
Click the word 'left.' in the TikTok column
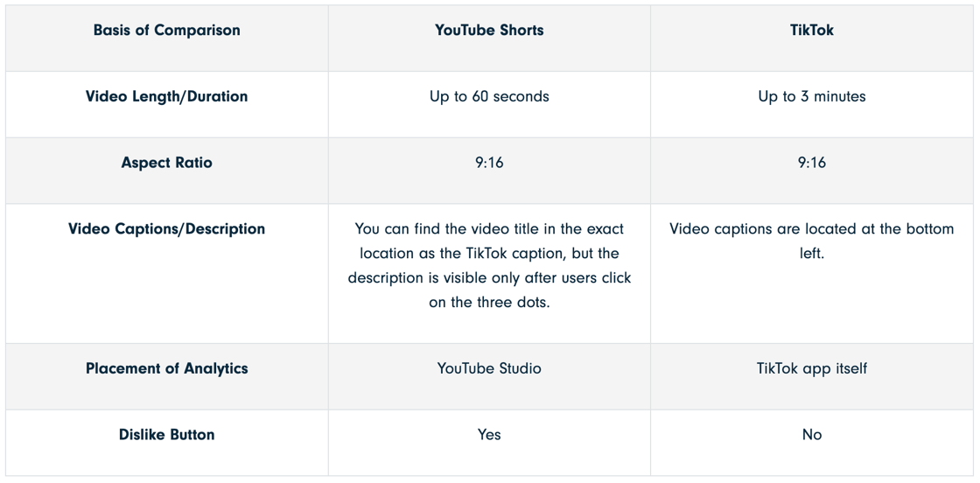click(x=811, y=254)
